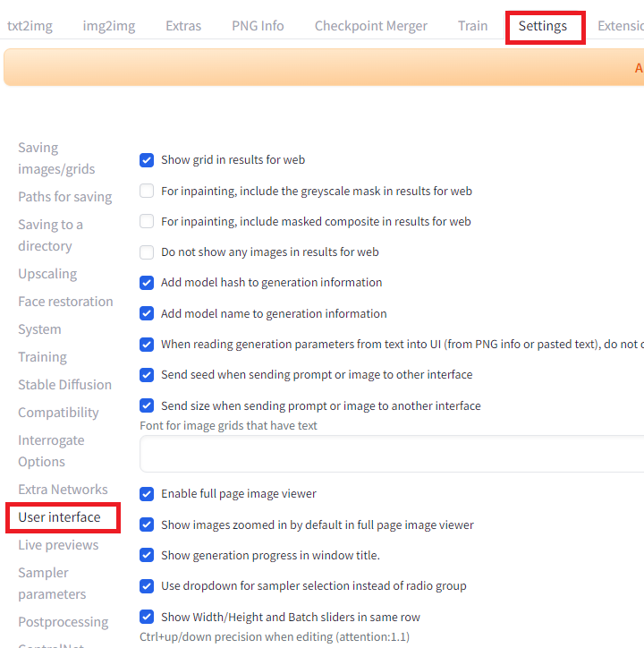Check Do not show any images in results
The width and height of the screenshot is (644, 648).
click(x=147, y=252)
